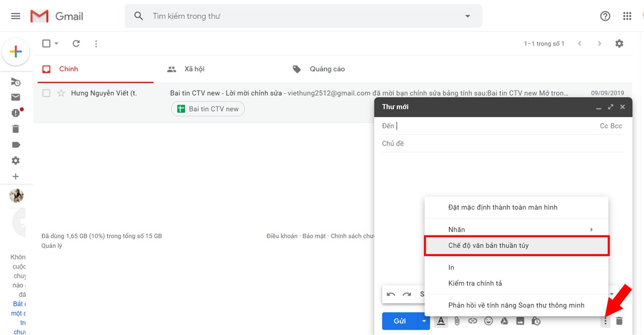Open the label sidebar icon

pyautogui.click(x=16, y=145)
